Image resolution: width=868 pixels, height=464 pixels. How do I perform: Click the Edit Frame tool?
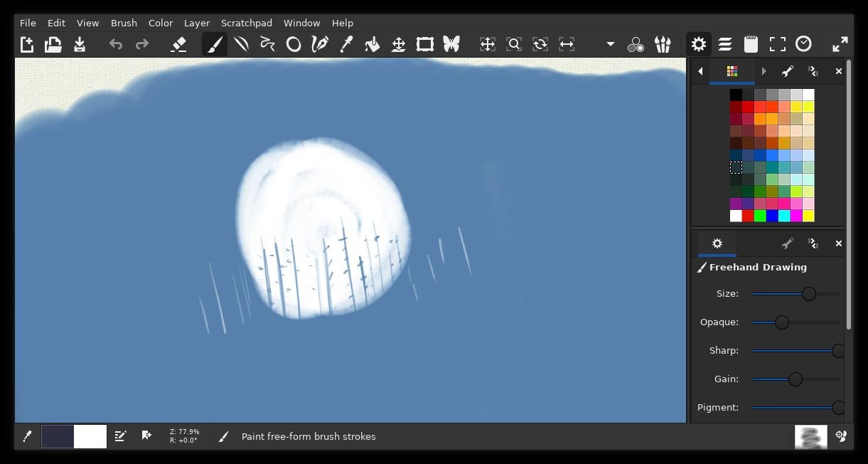pos(425,44)
